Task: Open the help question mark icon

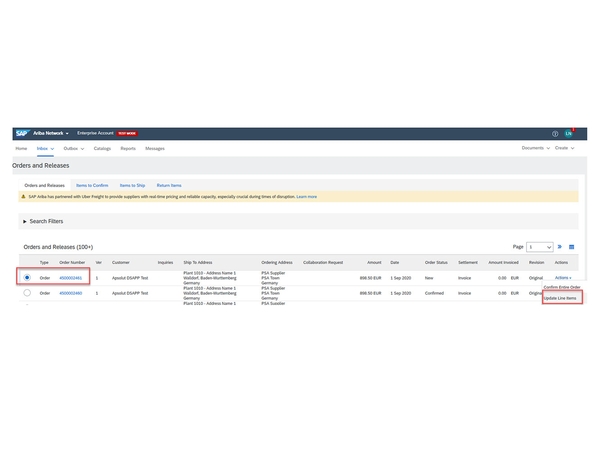Action: 555,133
